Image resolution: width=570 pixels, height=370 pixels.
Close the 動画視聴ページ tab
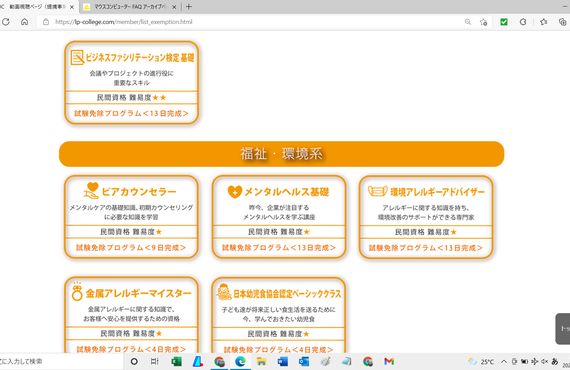pyautogui.click(x=72, y=7)
